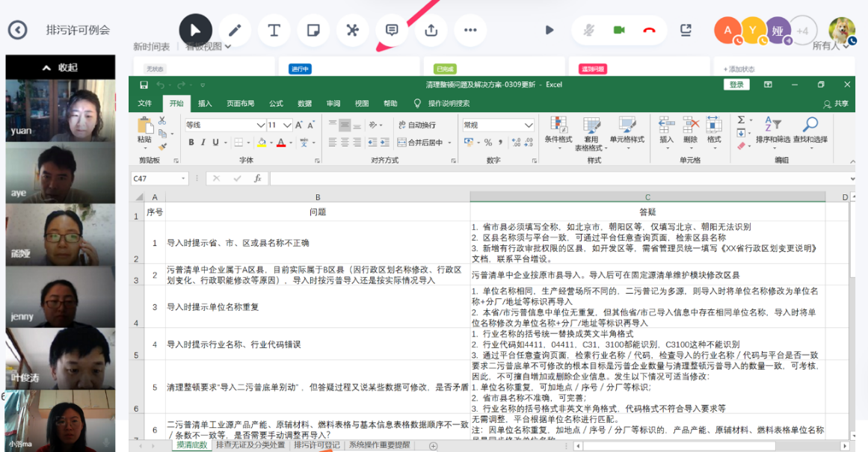The width and height of the screenshot is (868, 452).
Task: Open the comment chat icon
Action: [391, 31]
